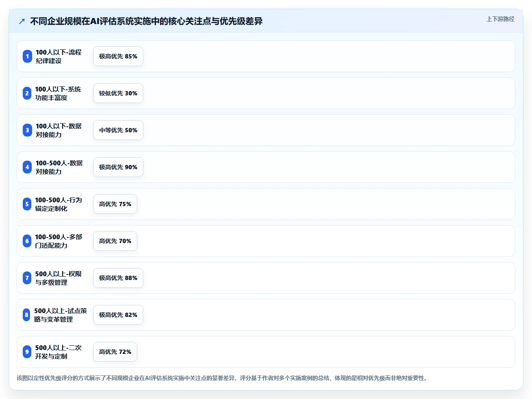Screen dimensions: 532x399
Task: Click the '高优先 70%' chip
Action: 115,241
